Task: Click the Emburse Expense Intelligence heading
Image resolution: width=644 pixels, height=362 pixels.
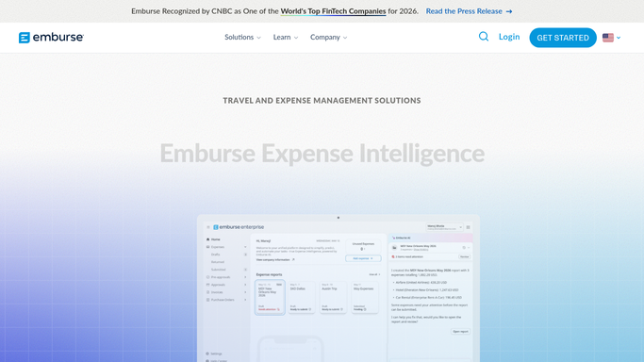Action: 322,153
